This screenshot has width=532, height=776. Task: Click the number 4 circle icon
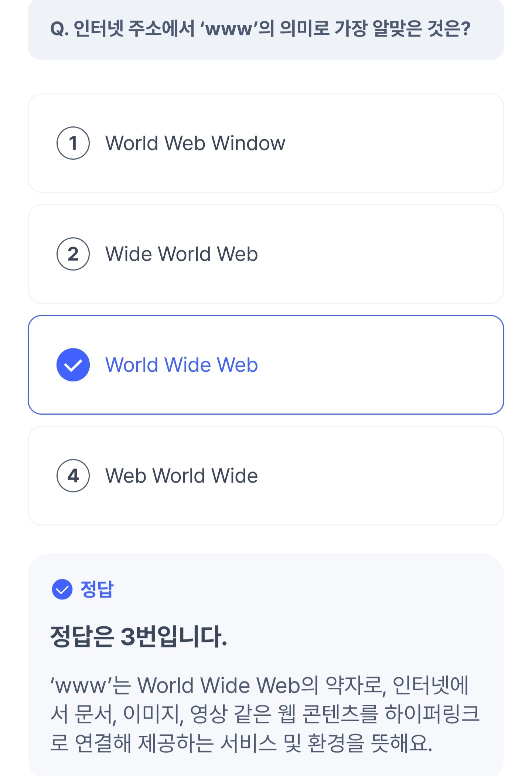point(73,476)
